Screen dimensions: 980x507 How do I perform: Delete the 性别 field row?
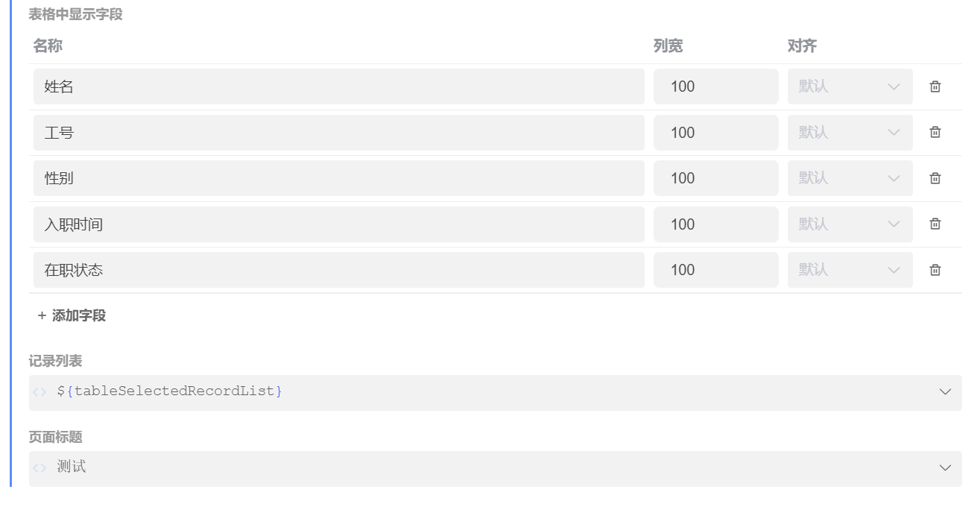pos(935,177)
